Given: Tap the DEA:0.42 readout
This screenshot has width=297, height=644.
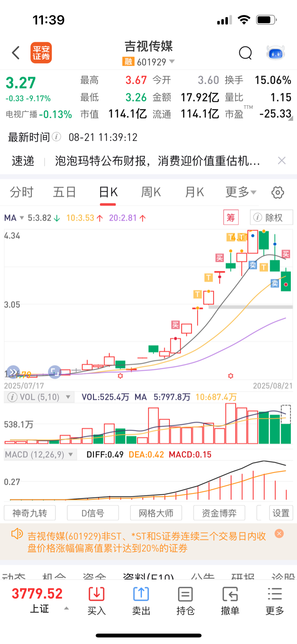Looking at the screenshot, I should click(x=146, y=454).
